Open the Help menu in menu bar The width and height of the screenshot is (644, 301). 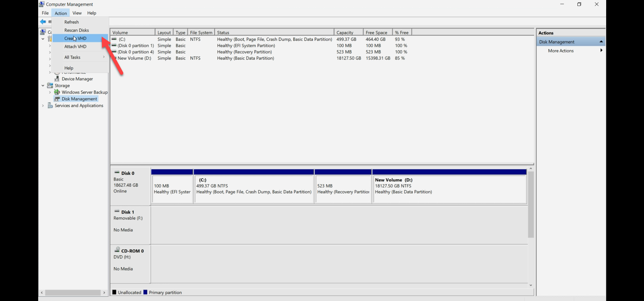click(92, 13)
